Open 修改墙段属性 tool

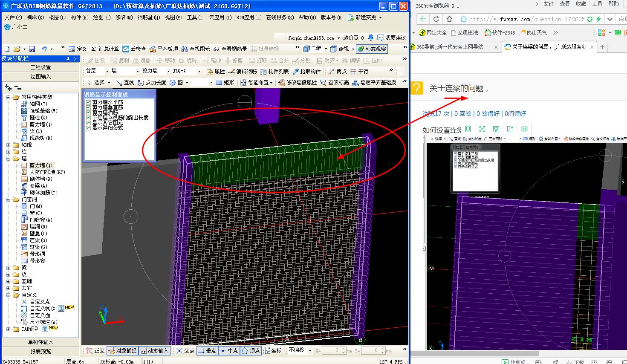click(298, 82)
